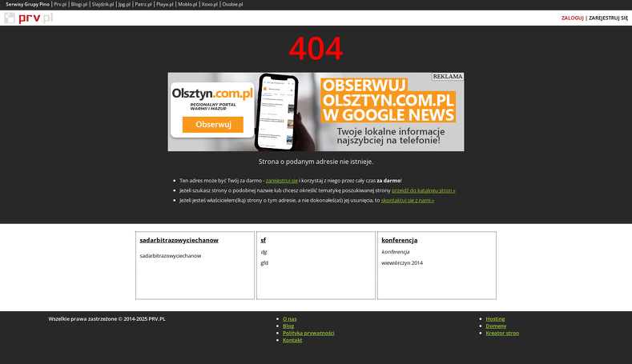Click ZAREJESTRUJ SIĘ register link

608,18
